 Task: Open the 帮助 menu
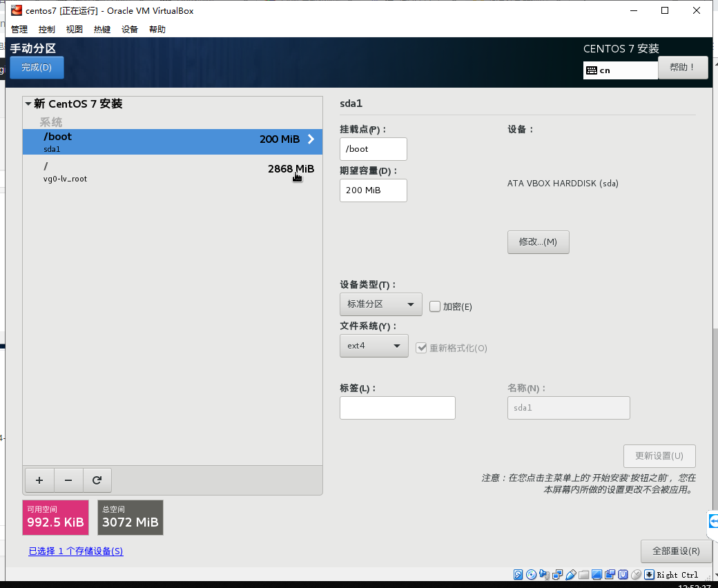pyautogui.click(x=157, y=29)
